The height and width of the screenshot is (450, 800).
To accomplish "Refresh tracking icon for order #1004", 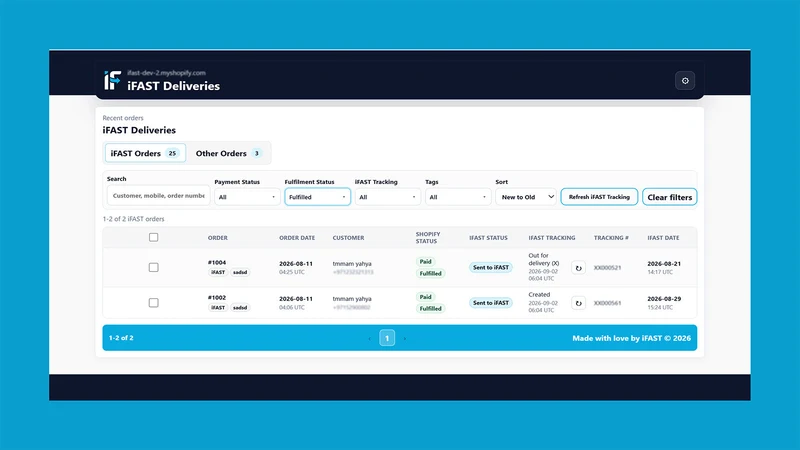I will (578, 268).
